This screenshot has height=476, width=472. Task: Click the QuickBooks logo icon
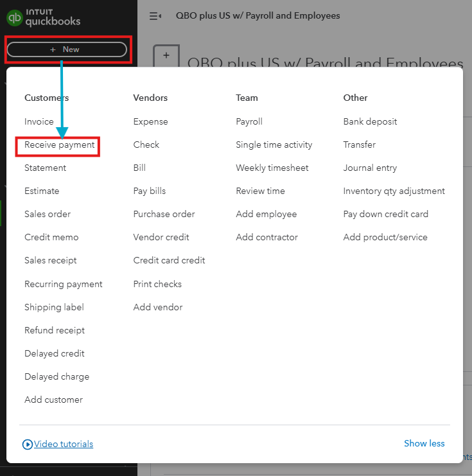click(15, 18)
